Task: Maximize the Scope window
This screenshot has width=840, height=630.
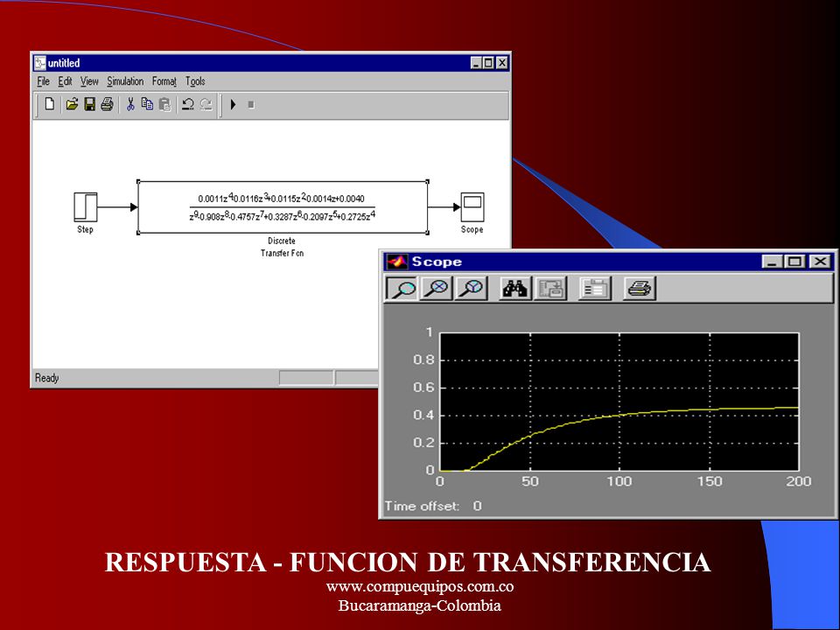Action: [x=795, y=262]
